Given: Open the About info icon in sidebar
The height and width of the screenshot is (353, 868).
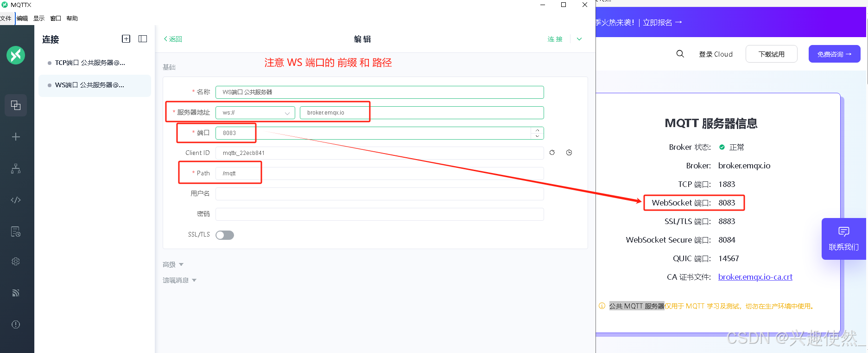Looking at the screenshot, I should coord(16,324).
